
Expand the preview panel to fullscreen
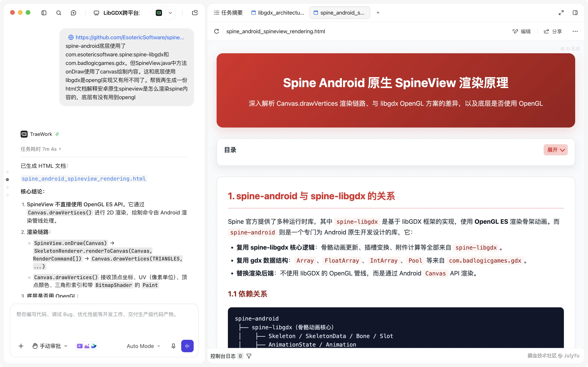561,13
